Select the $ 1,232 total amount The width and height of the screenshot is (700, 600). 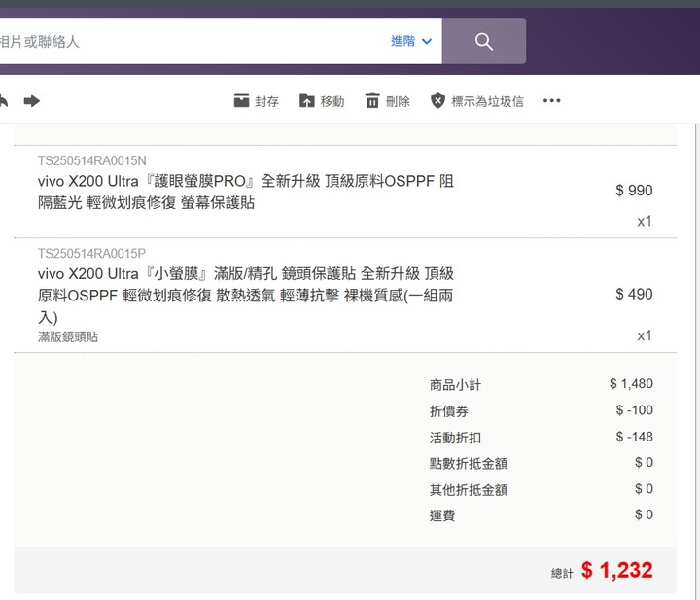click(617, 570)
